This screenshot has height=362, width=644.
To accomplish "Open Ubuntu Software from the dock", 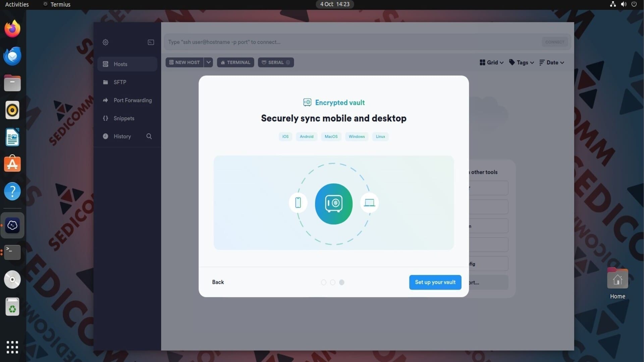I will (x=12, y=164).
